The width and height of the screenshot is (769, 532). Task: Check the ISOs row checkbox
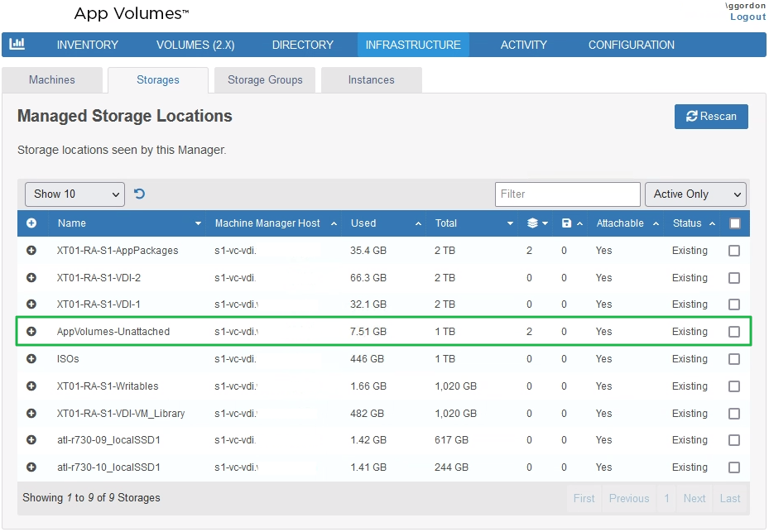(x=733, y=358)
